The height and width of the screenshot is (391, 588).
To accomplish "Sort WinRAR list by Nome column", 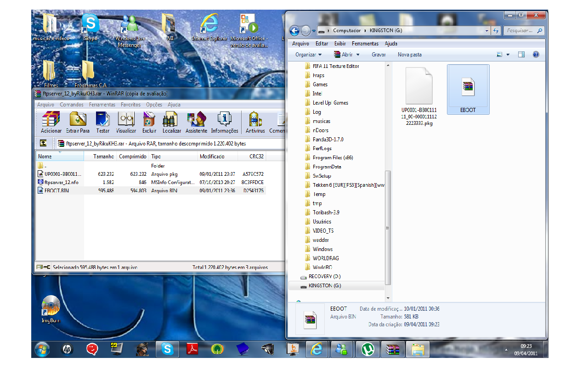I will (60, 156).
